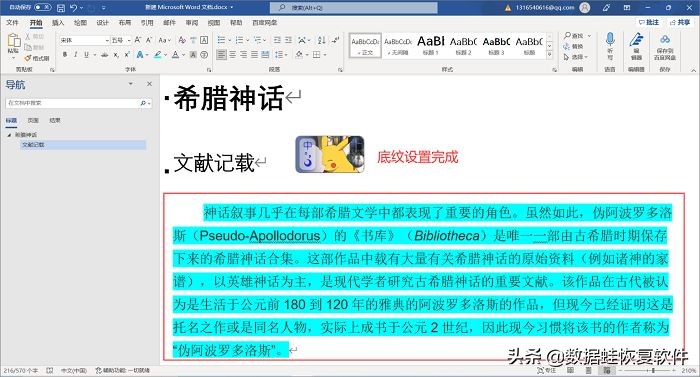Switch to the 插入 ribbon tab

58,22
